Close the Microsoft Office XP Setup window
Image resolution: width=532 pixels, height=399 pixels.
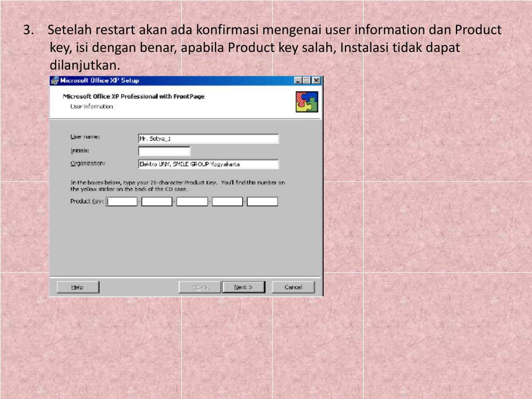point(316,81)
